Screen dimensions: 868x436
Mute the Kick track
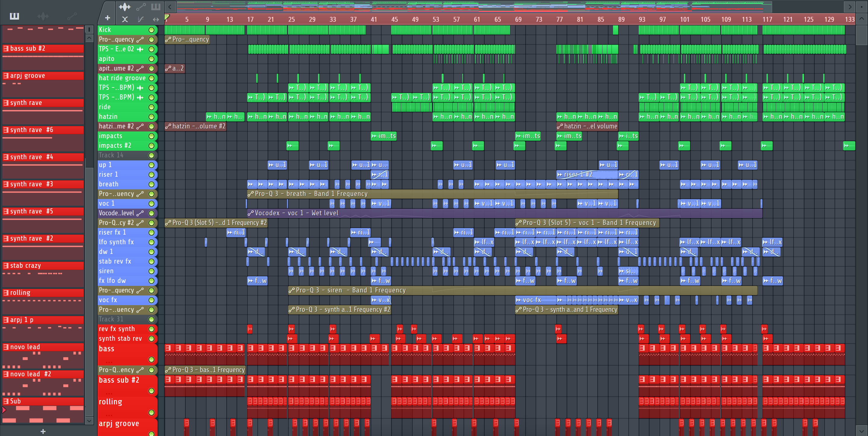[152, 30]
